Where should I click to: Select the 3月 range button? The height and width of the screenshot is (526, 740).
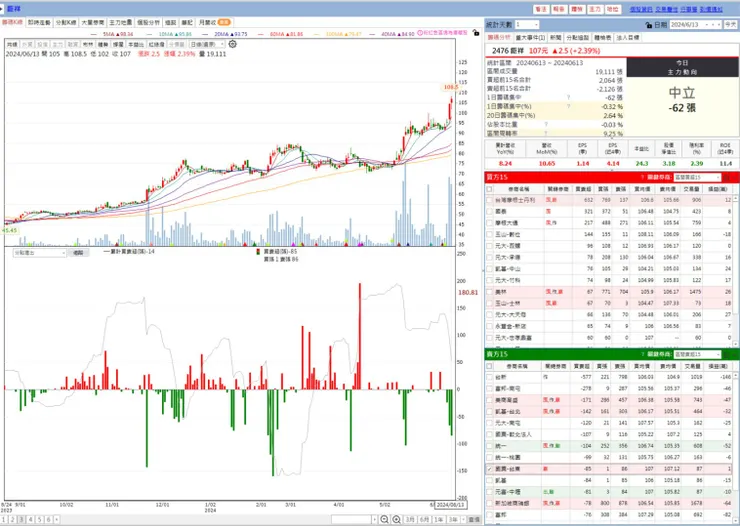[x=410, y=519]
